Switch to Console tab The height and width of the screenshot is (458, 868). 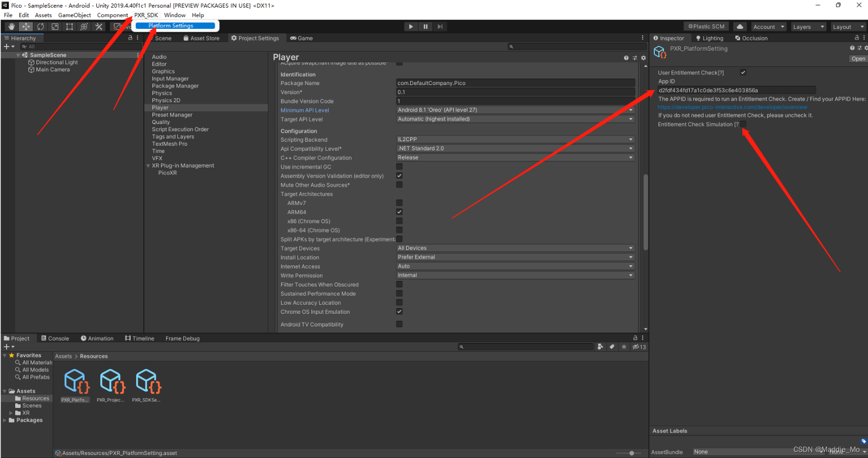(55, 339)
